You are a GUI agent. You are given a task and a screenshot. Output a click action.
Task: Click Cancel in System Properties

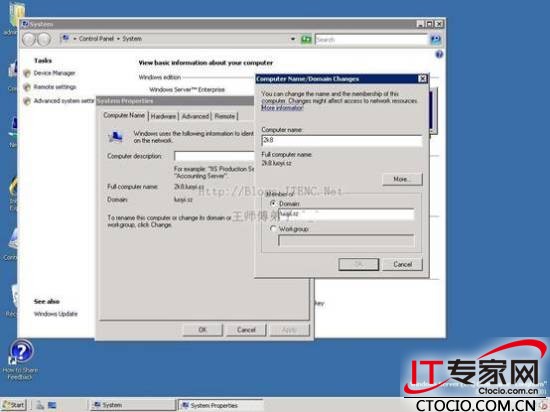(246, 330)
